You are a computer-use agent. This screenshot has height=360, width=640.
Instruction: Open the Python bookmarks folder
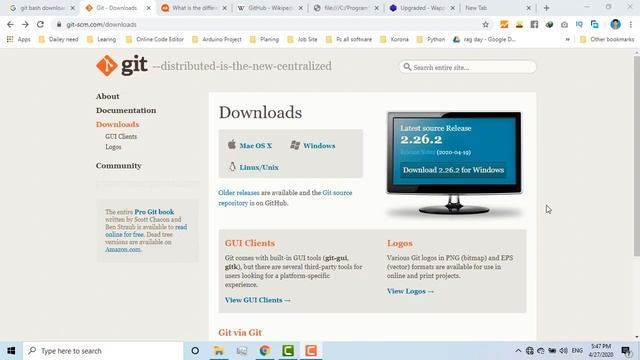431,39
